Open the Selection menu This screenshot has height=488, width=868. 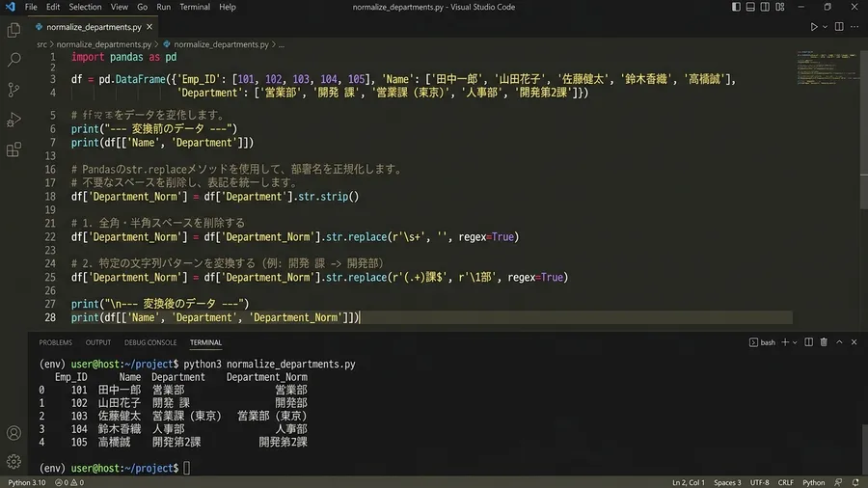pos(85,7)
